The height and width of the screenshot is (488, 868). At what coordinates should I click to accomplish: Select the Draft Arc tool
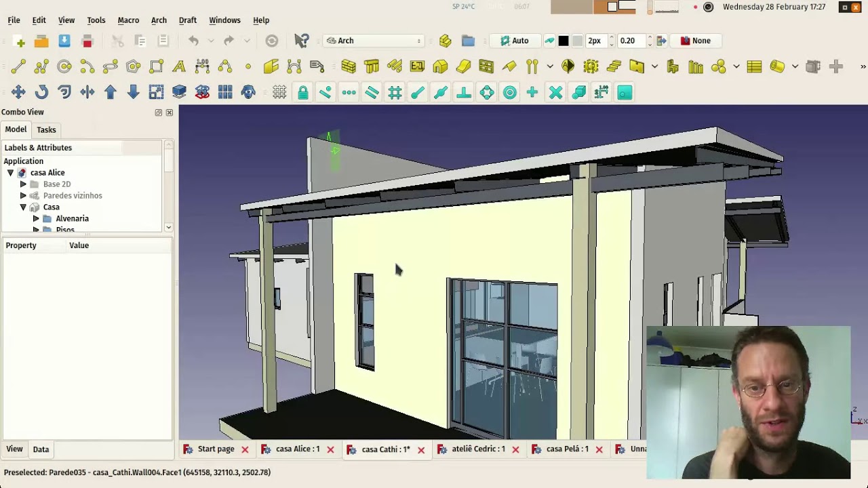pyautogui.click(x=87, y=66)
